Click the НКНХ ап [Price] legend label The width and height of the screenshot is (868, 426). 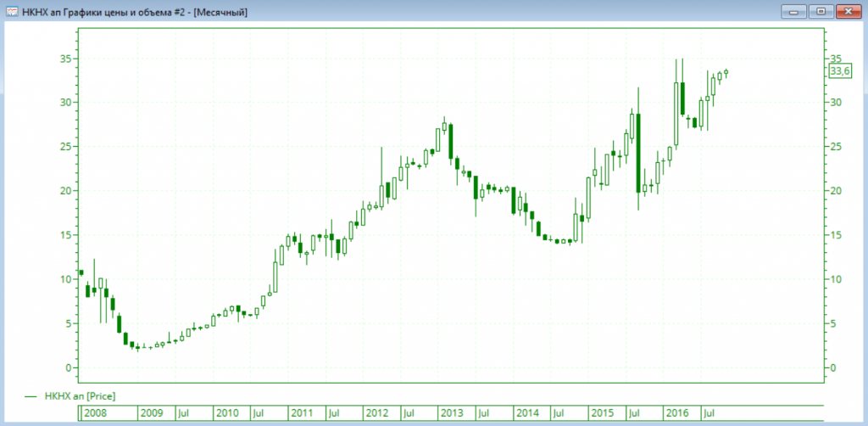79,395
